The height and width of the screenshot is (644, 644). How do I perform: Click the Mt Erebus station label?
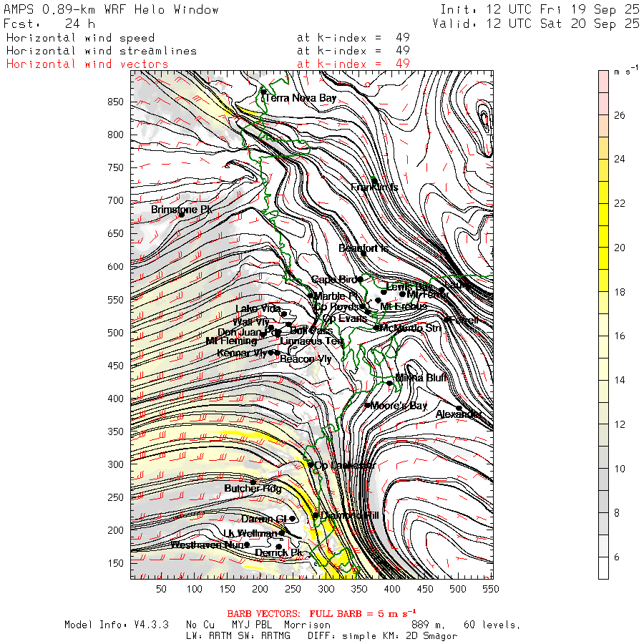404,306
